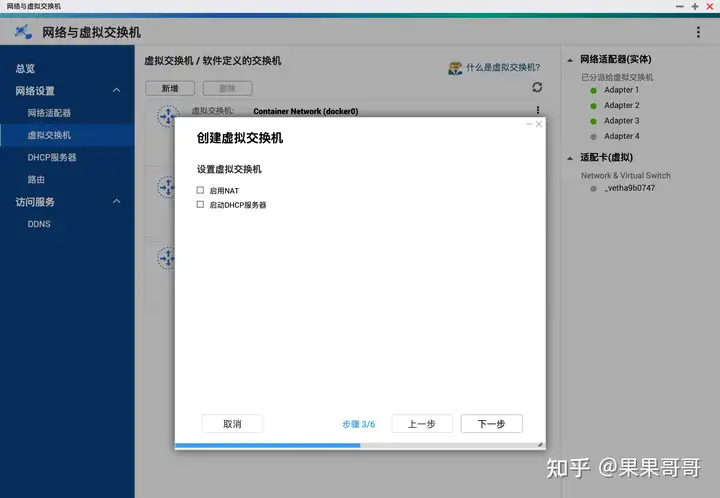
Task: Click the refresh icon above switch list
Action: [537, 87]
